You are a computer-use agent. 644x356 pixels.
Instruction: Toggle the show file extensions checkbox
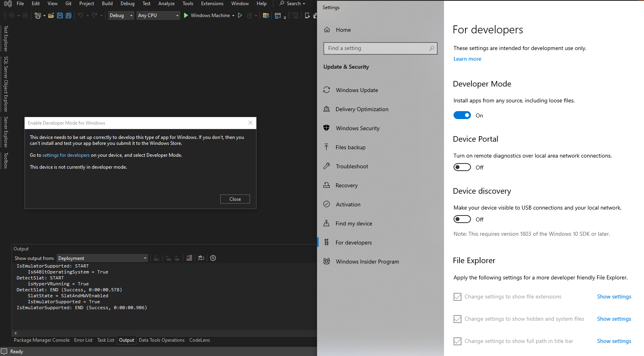pos(458,297)
